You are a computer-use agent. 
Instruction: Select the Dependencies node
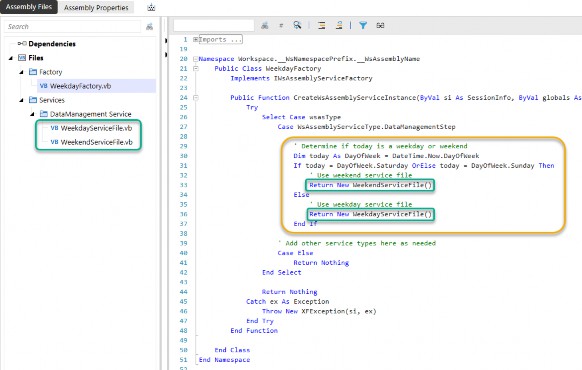tap(52, 44)
